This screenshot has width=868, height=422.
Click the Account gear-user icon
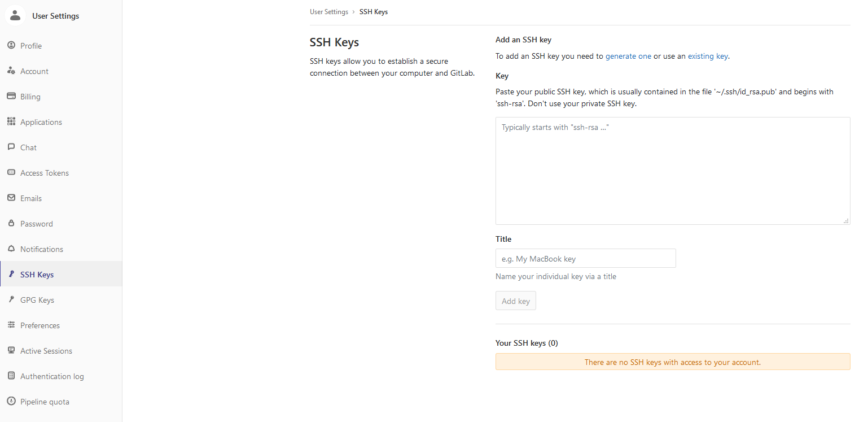[11, 71]
